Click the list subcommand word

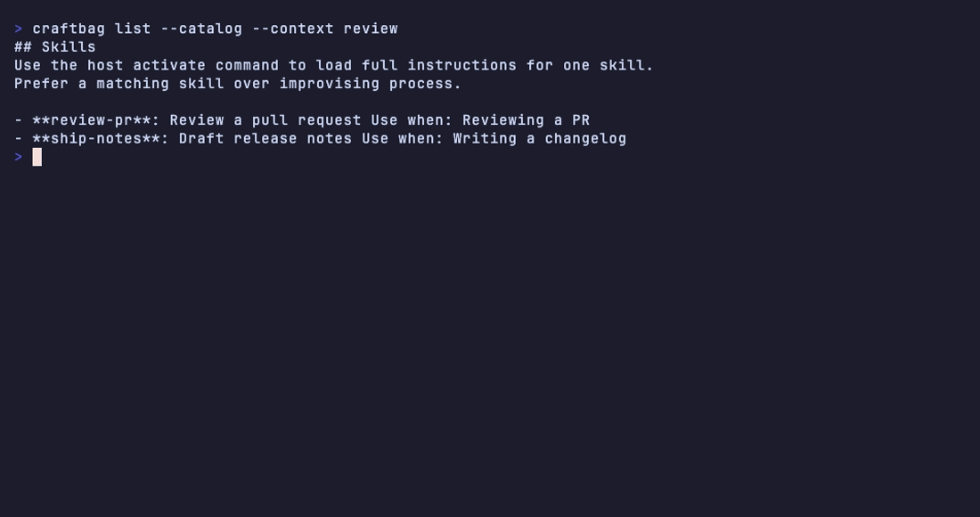click(x=133, y=29)
